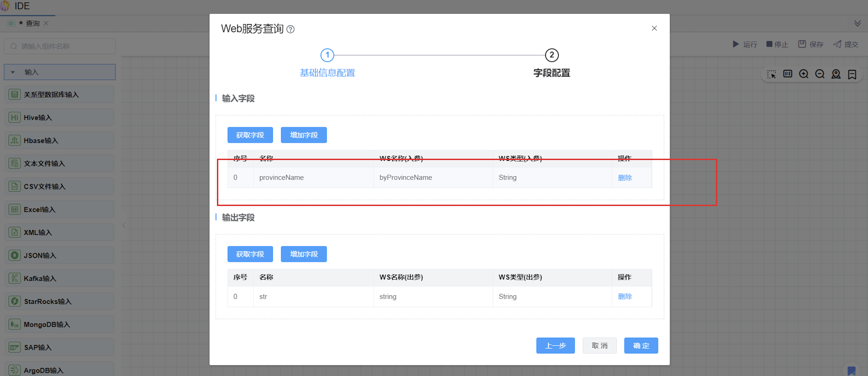Viewport: 868px width, 376px height.
Task: Click the Hive输入 component icon
Action: tap(14, 118)
